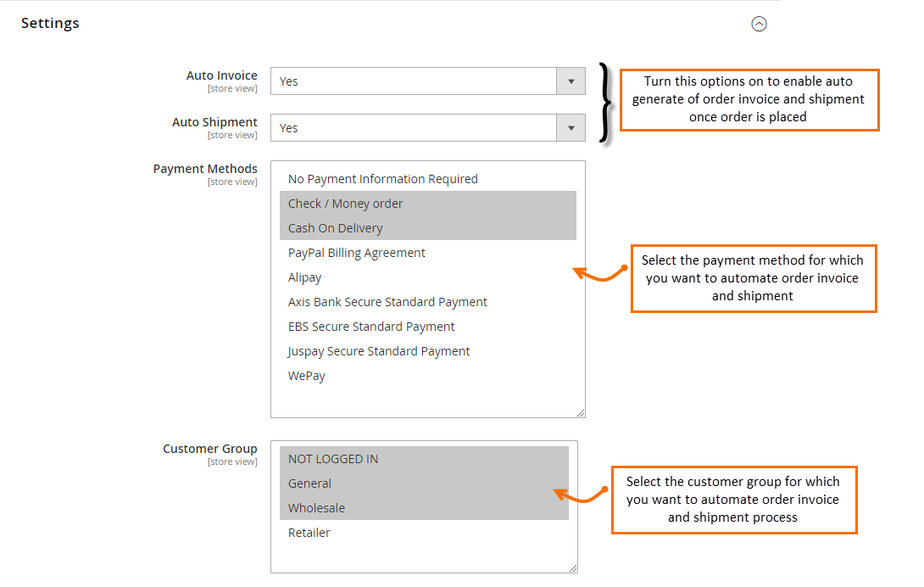Toggle NOT LOGGED IN customer group

coord(333,459)
